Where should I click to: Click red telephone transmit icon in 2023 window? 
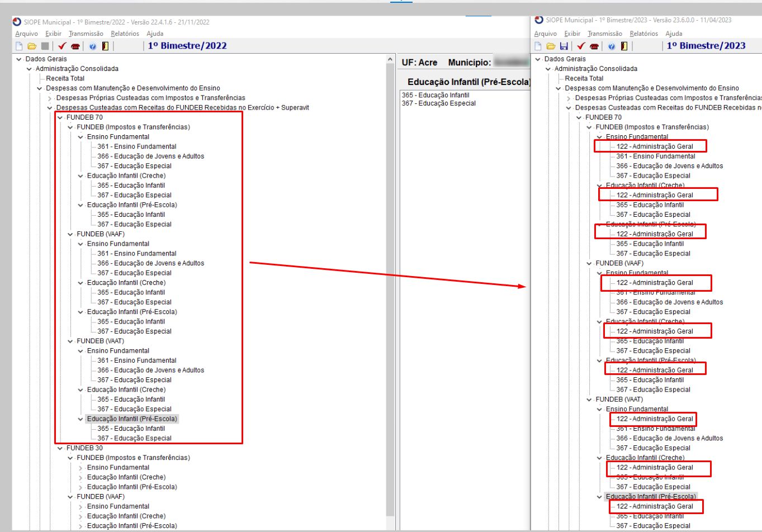(x=594, y=46)
